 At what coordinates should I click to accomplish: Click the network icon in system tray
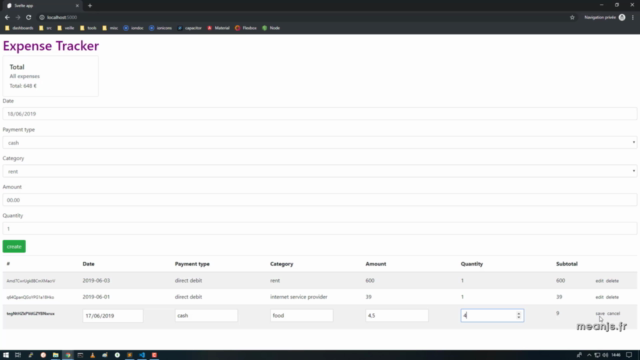point(597,355)
